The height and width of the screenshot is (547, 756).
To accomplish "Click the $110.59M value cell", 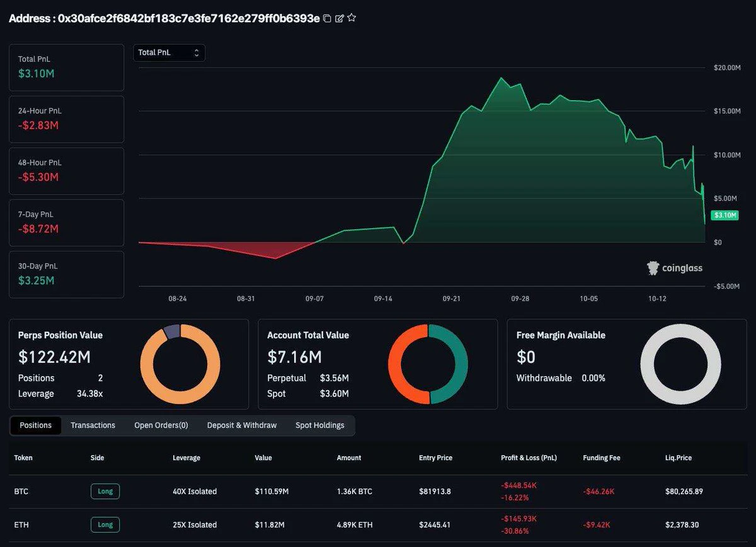I will [x=272, y=492].
